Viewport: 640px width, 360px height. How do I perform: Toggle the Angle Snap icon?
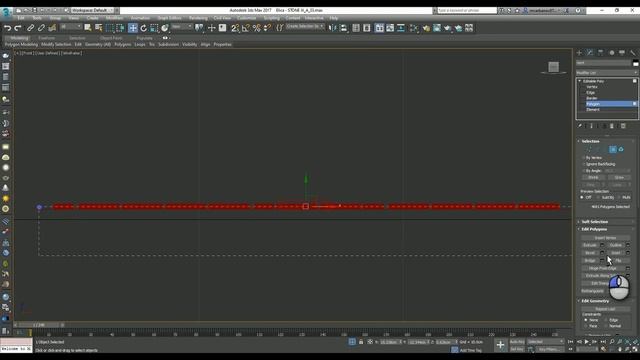246,28
